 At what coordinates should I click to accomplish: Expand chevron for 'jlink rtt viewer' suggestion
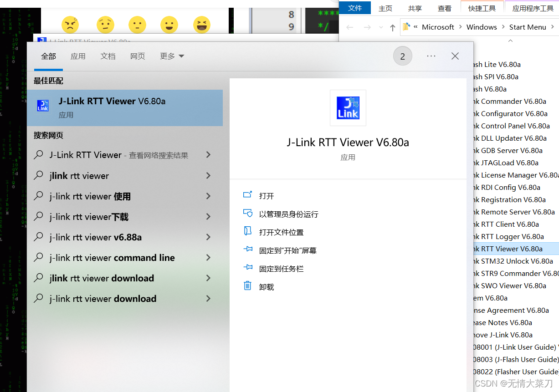tap(209, 175)
